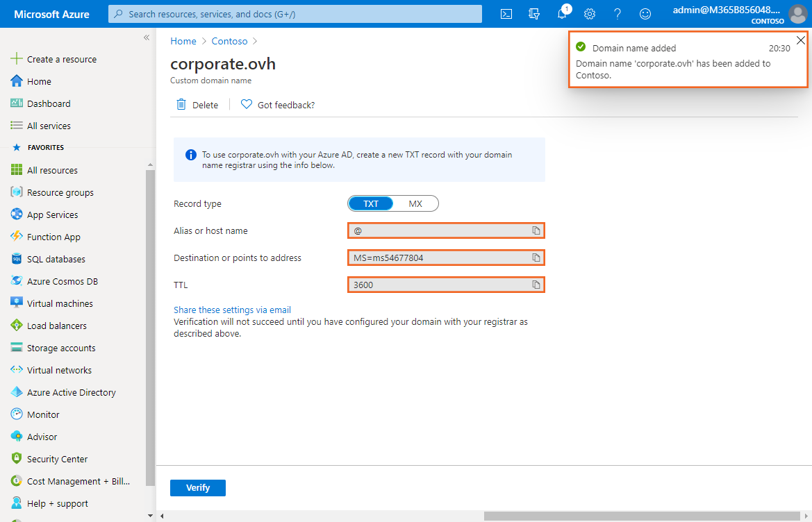The image size is (812, 522).
Task: Open the feedback smiley icon
Action: pyautogui.click(x=645, y=14)
